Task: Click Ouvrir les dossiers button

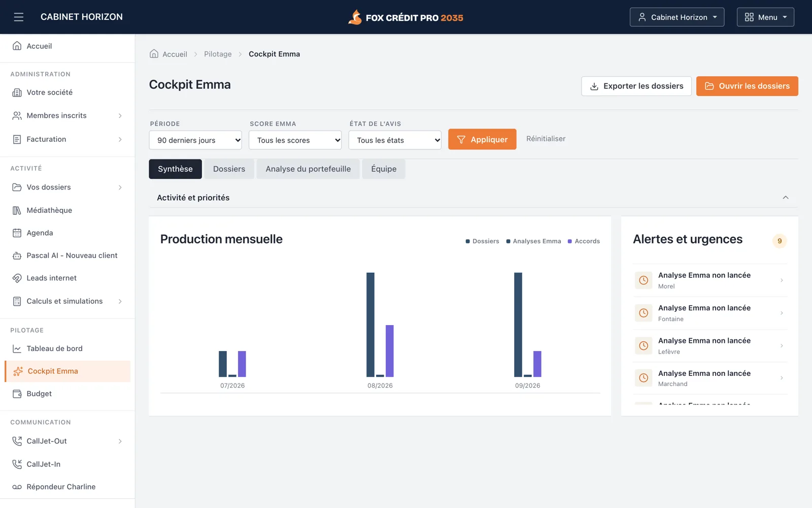Action: click(x=747, y=86)
